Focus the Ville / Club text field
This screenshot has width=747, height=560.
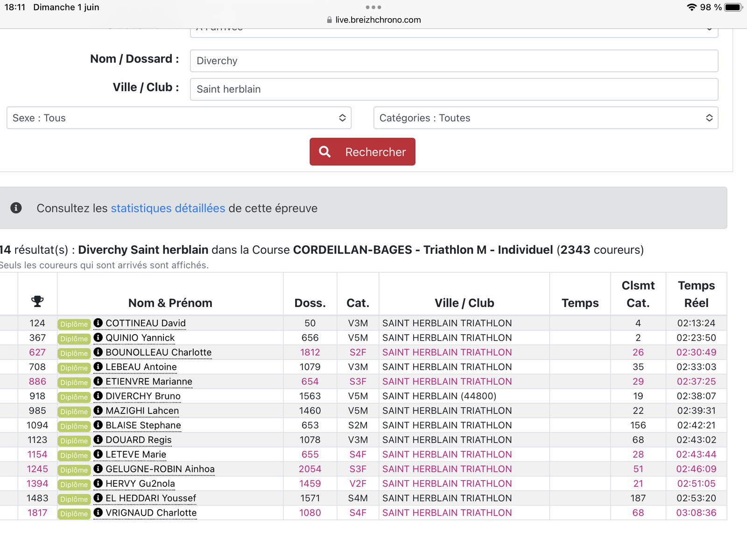coord(453,89)
